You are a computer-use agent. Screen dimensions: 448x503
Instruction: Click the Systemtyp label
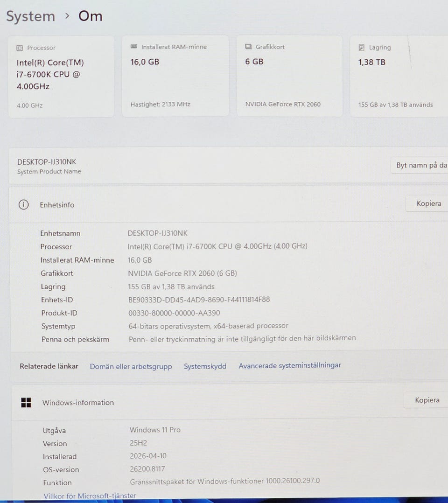[x=58, y=326]
